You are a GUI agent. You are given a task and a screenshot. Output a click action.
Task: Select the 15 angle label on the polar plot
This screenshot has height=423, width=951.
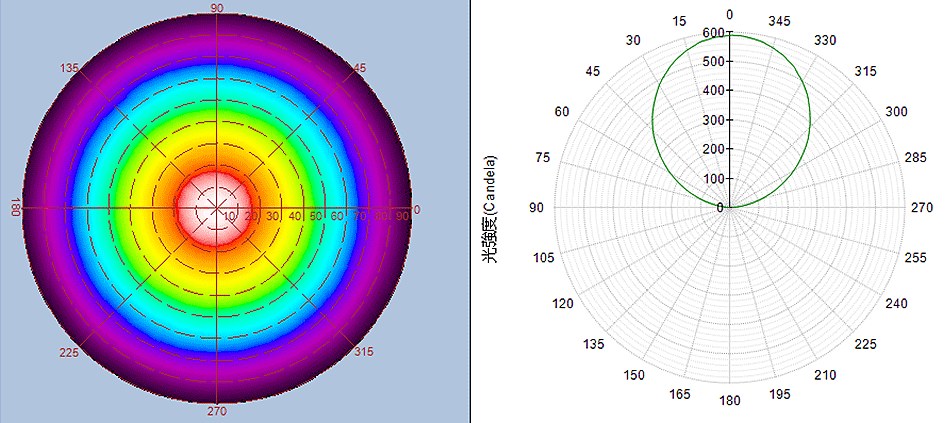(680, 21)
